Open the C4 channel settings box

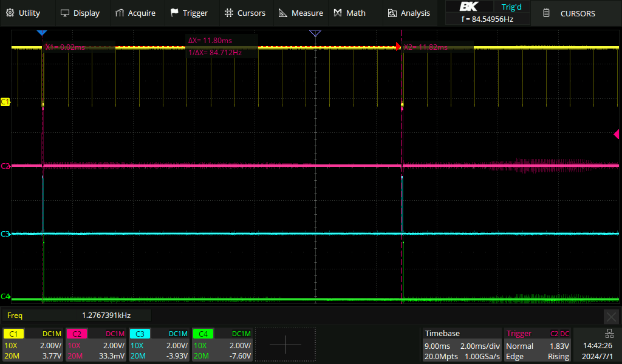[222, 345]
